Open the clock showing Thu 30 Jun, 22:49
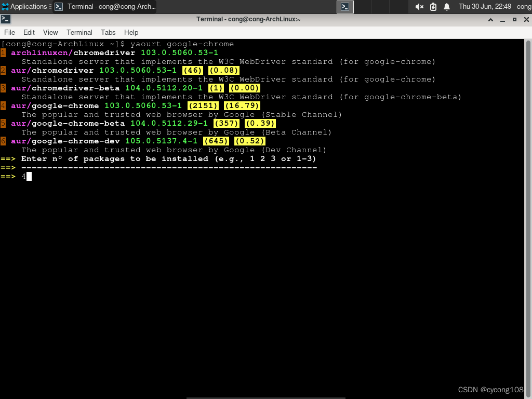532x399 pixels. (x=485, y=6)
